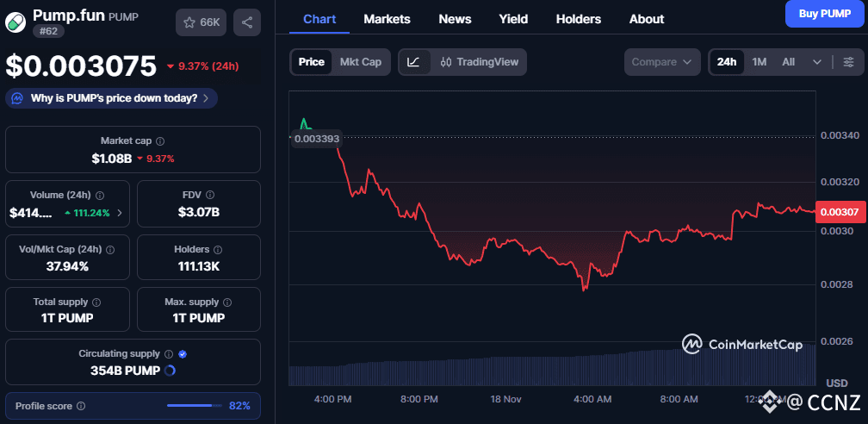Expand more time ranges chevron
The image size is (868, 424).
(x=817, y=62)
